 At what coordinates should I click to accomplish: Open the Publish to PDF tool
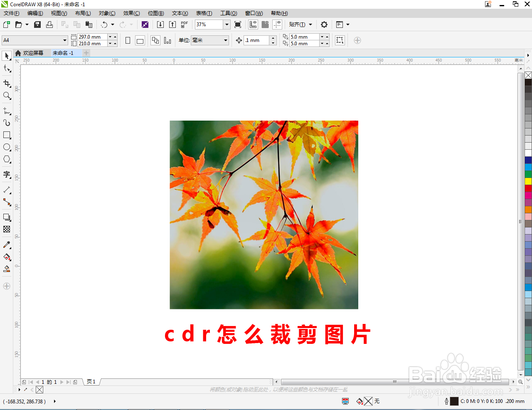(184, 25)
